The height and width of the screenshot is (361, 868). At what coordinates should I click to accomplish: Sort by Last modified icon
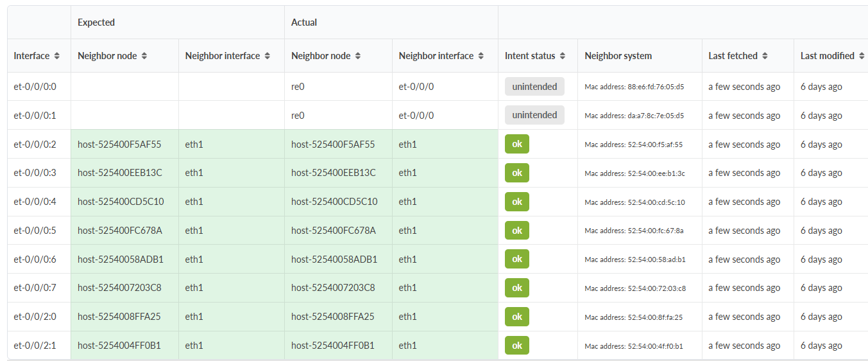862,56
